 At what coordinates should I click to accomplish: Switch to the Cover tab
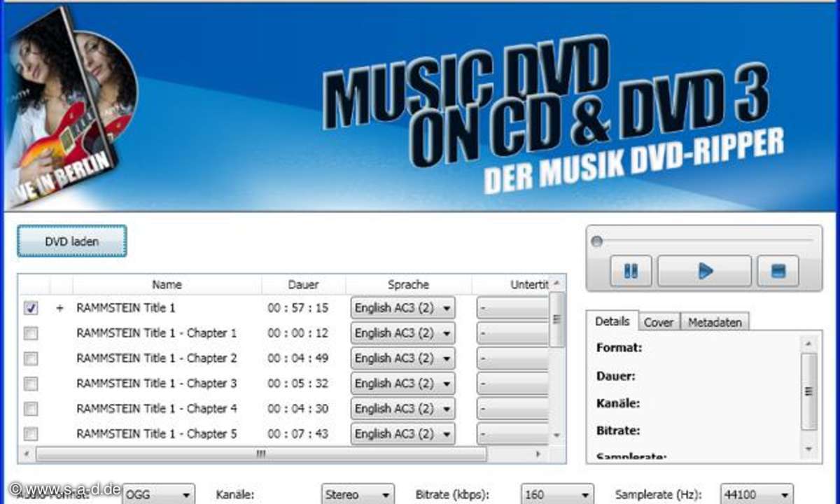click(659, 322)
